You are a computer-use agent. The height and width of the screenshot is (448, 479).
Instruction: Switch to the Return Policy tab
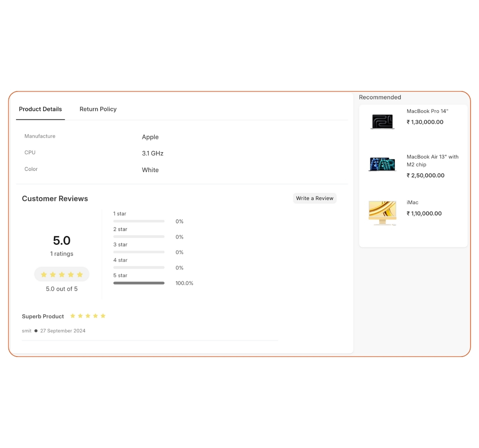tap(98, 109)
